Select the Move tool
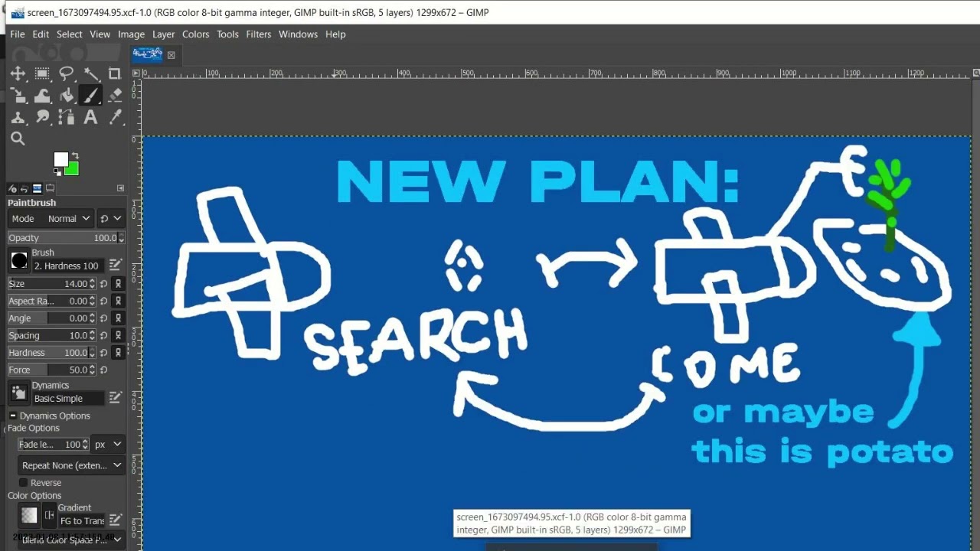 (x=18, y=73)
